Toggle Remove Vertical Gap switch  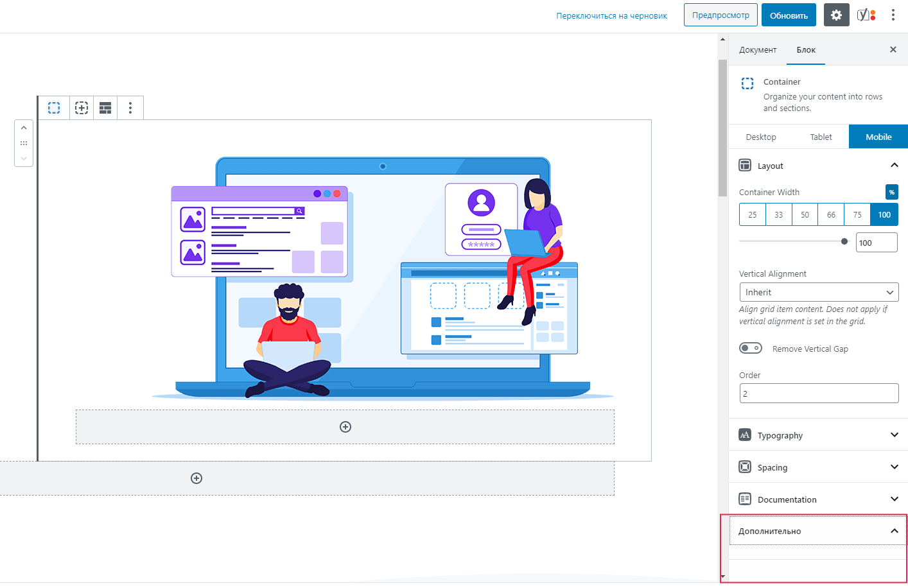click(750, 349)
